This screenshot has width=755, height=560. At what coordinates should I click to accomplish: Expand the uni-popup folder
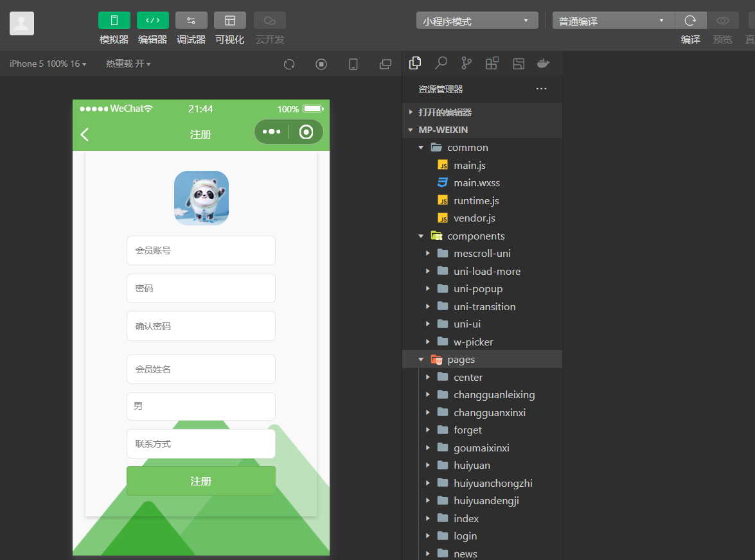tap(482, 288)
